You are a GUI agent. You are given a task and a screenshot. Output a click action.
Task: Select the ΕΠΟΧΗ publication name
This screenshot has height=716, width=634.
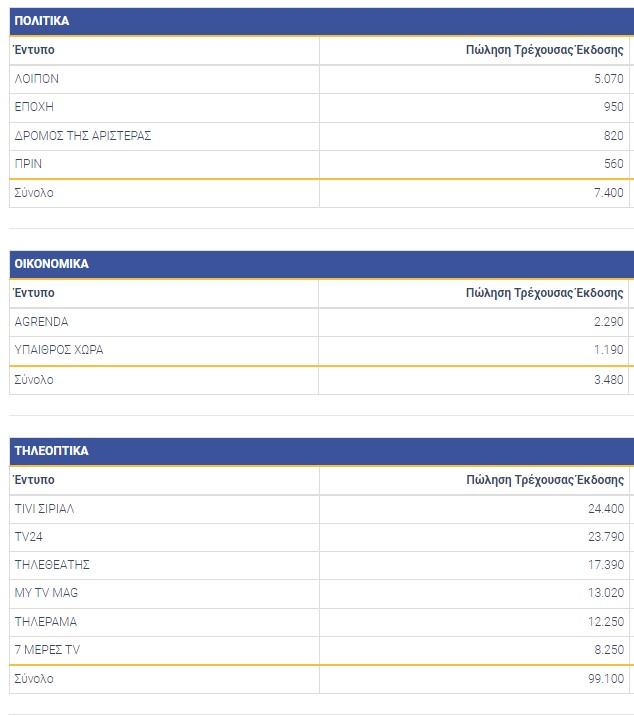pyautogui.click(x=34, y=107)
